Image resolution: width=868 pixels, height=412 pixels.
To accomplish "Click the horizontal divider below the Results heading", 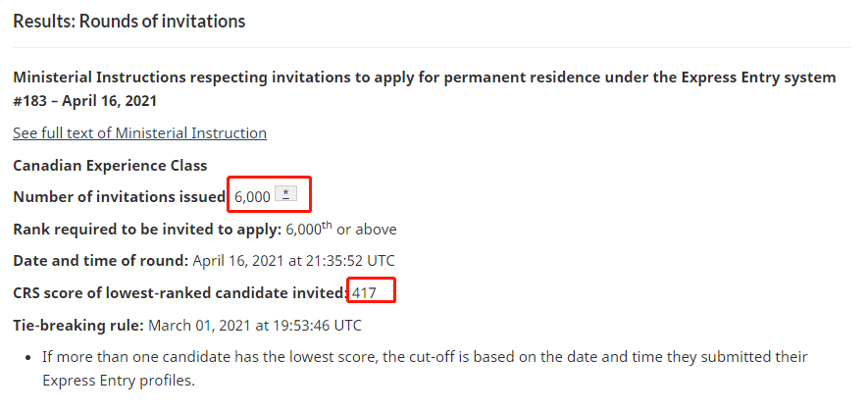I will tap(432, 48).
